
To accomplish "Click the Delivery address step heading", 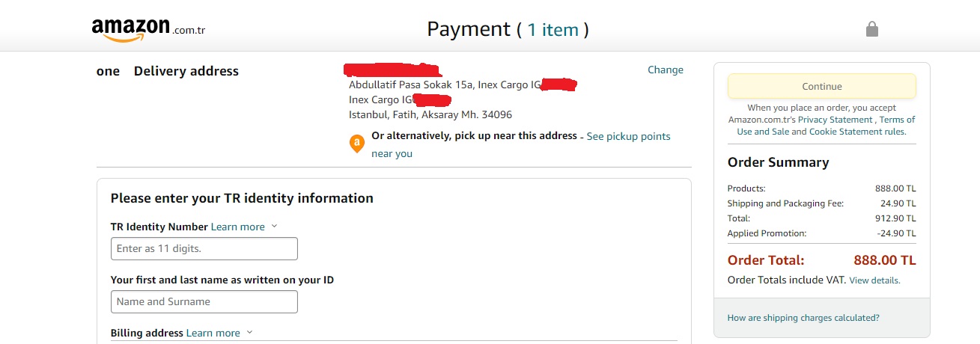I will (186, 71).
